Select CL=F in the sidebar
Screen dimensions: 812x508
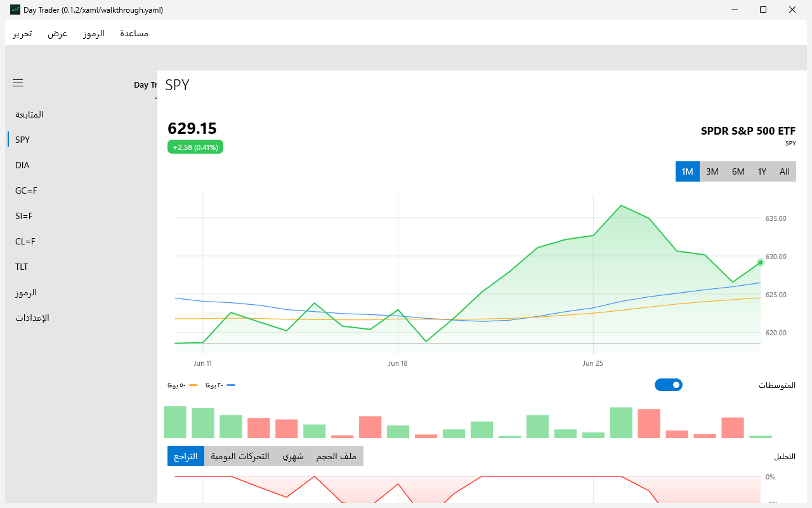point(81,241)
